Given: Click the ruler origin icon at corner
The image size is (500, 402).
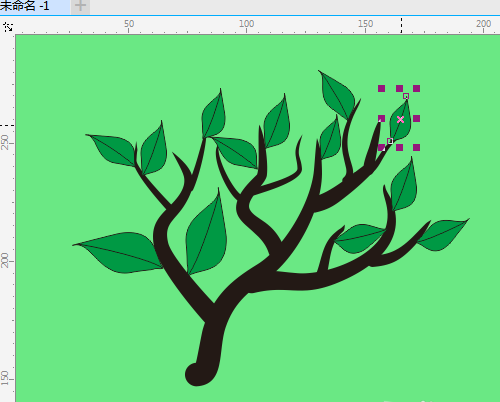Looking at the screenshot, I should [x=8, y=27].
